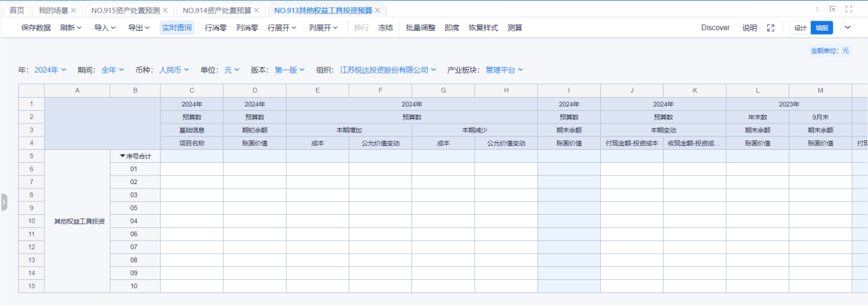This screenshot has height=305, width=868.
Task: Toggle the 实时查询 real-time query mode
Action: point(177,28)
